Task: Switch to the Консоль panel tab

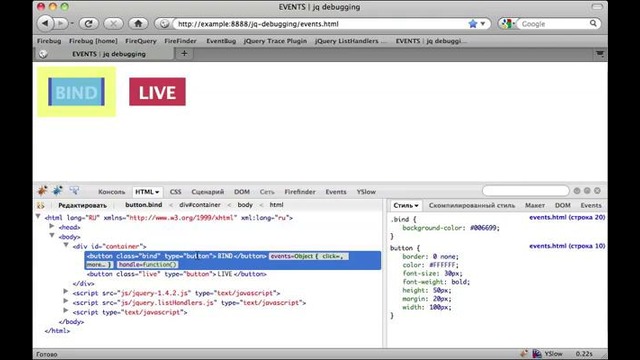Action: tap(111, 192)
